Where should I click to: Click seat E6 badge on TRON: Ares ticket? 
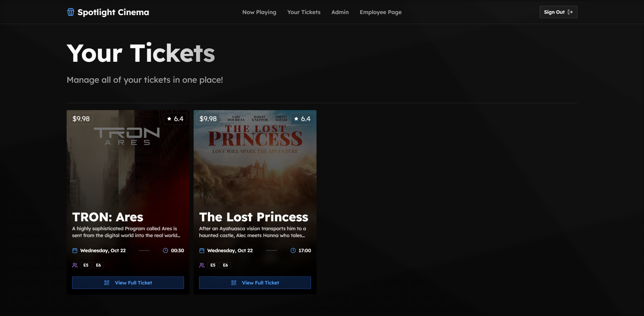point(99,265)
